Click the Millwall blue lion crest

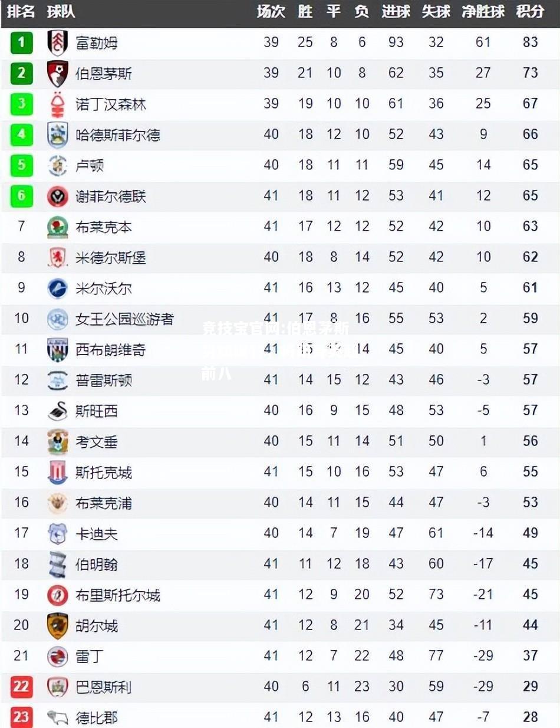coord(58,288)
